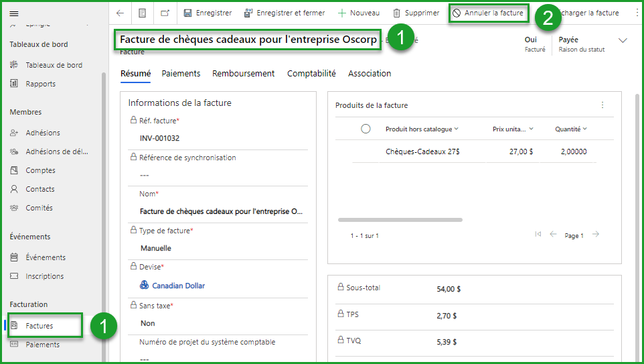Screen dimensions: 644x364
Task: Click Annuler la facture button
Action: pos(487,13)
